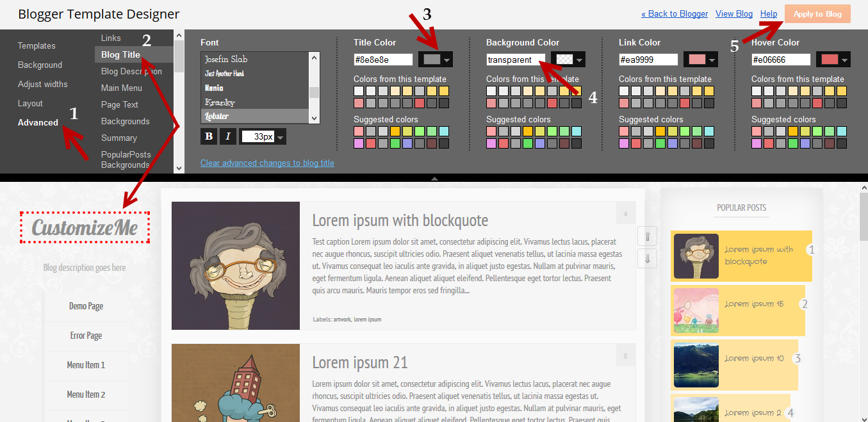Pick brown swatch in Hover Color suggested colors

tap(830, 143)
